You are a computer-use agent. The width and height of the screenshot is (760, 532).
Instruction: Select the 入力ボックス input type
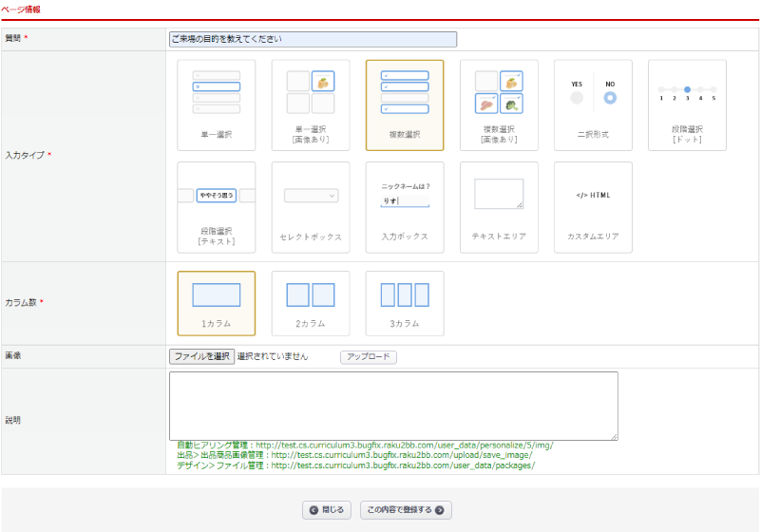405,207
